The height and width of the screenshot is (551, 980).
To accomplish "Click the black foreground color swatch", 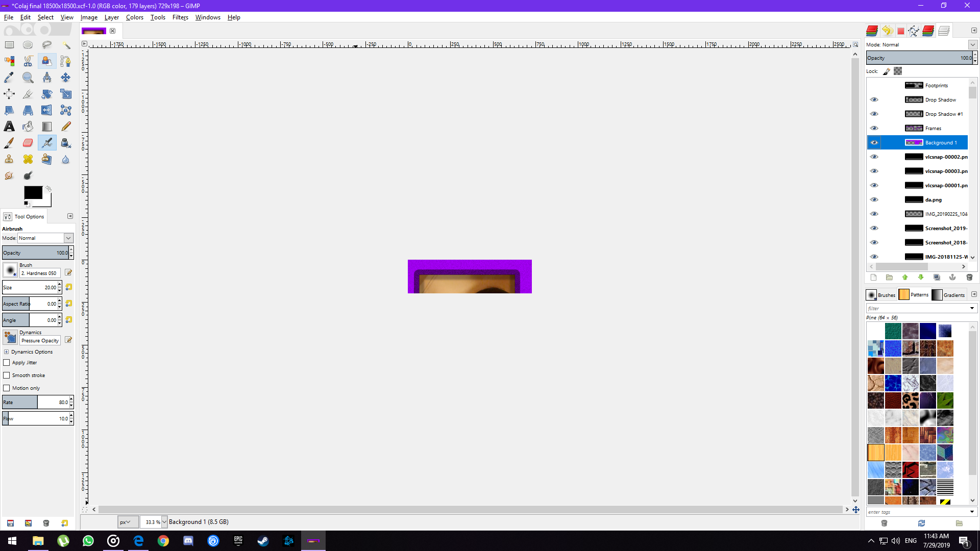I will coord(33,192).
